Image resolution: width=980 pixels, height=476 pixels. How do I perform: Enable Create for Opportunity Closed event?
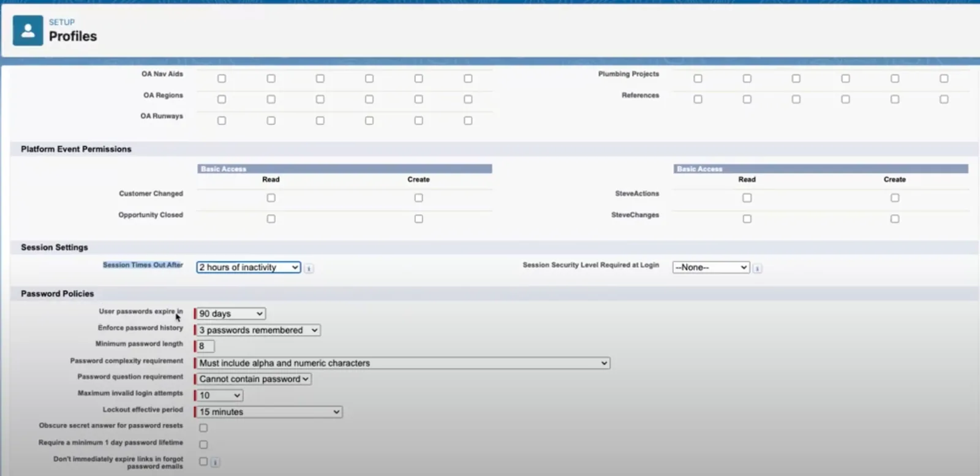coord(418,219)
